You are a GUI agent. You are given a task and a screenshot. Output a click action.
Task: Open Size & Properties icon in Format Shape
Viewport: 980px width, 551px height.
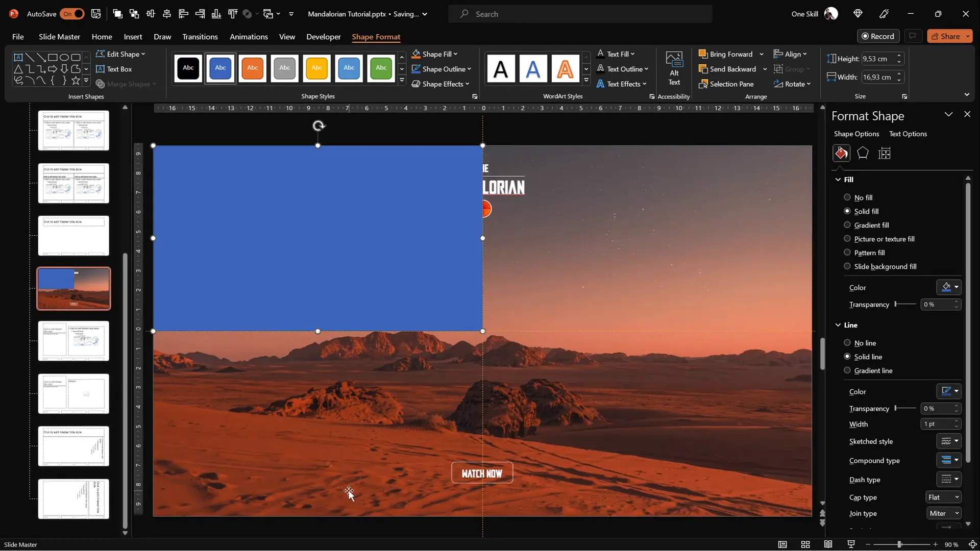click(885, 153)
